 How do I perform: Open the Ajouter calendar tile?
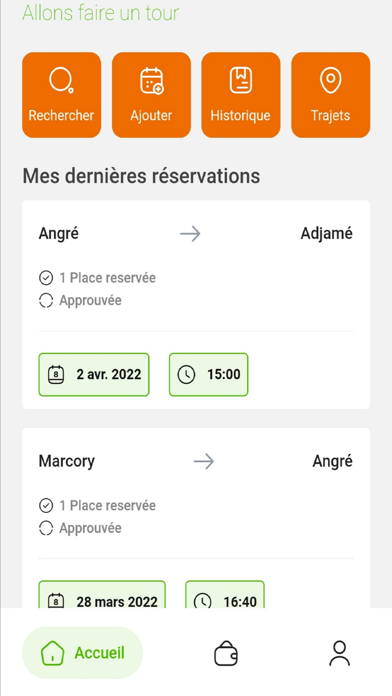(x=151, y=95)
